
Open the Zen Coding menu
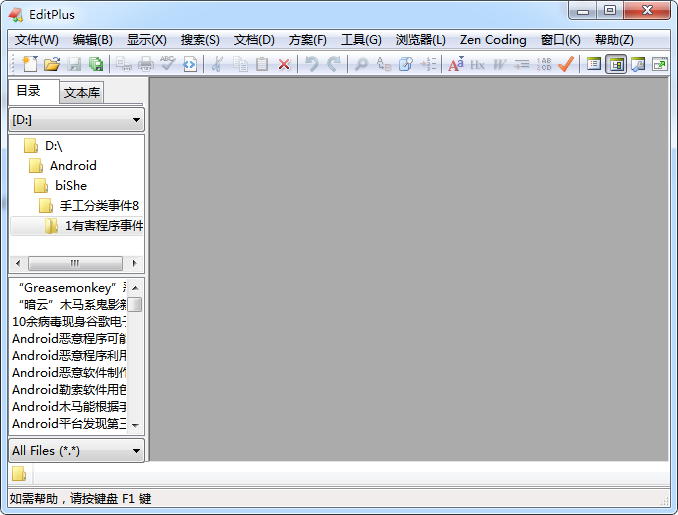point(493,40)
